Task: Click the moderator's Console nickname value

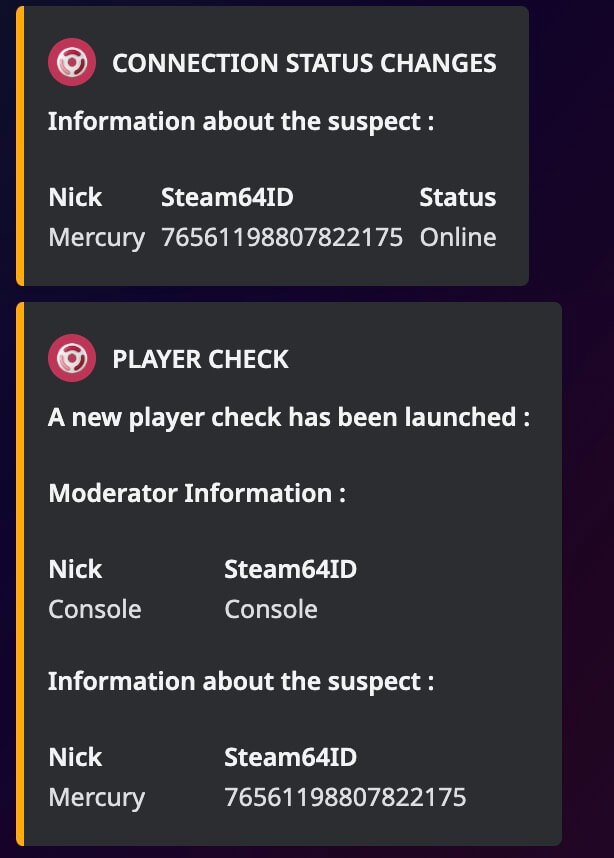Action: click(95, 609)
